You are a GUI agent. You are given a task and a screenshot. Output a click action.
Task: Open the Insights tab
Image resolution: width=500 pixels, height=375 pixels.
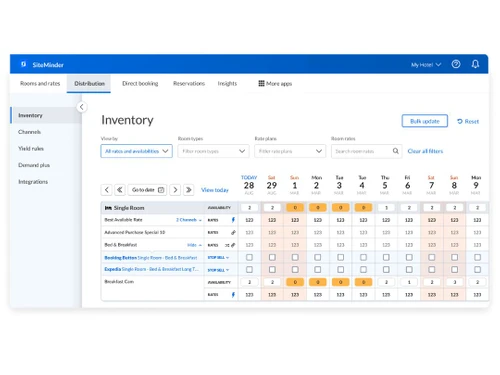[x=227, y=83]
